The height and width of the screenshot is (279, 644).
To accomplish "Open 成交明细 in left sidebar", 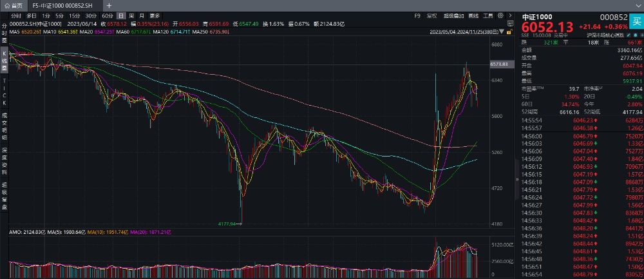I will (4, 125).
